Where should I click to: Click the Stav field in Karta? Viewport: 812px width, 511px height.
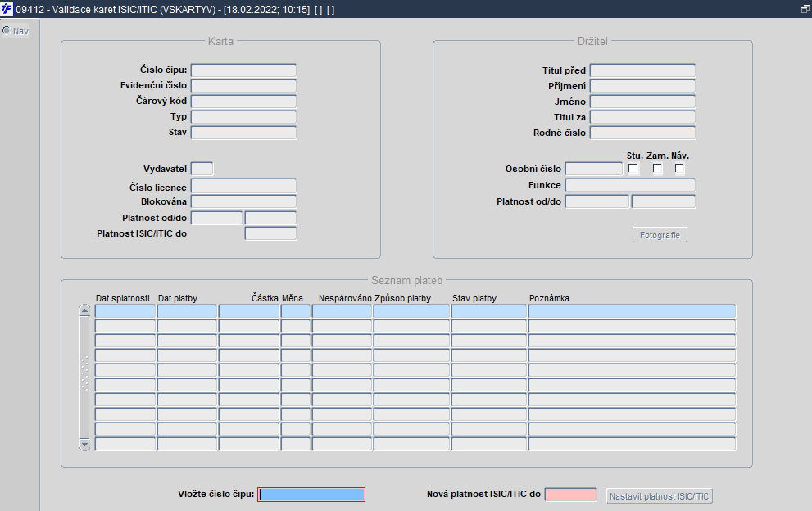pyautogui.click(x=244, y=133)
